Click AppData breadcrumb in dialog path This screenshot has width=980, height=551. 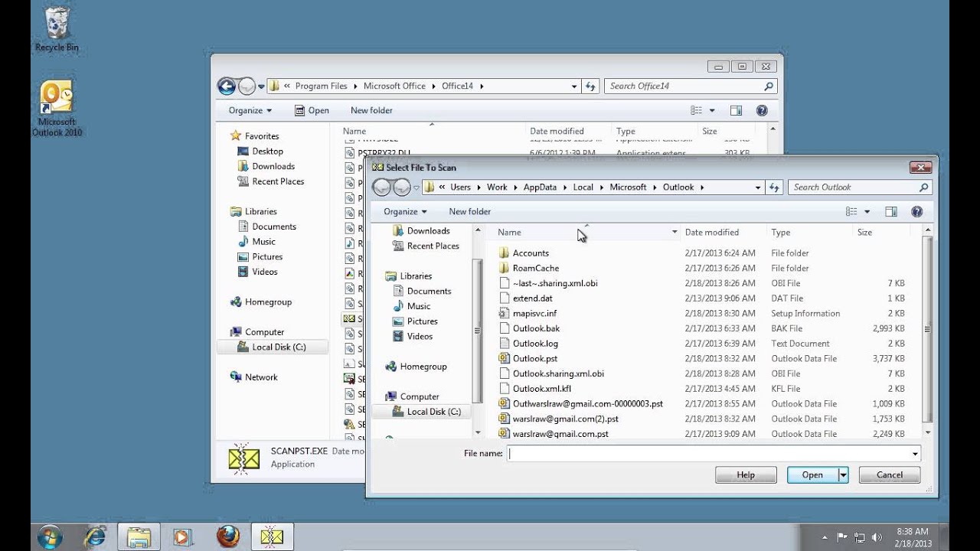(x=540, y=187)
